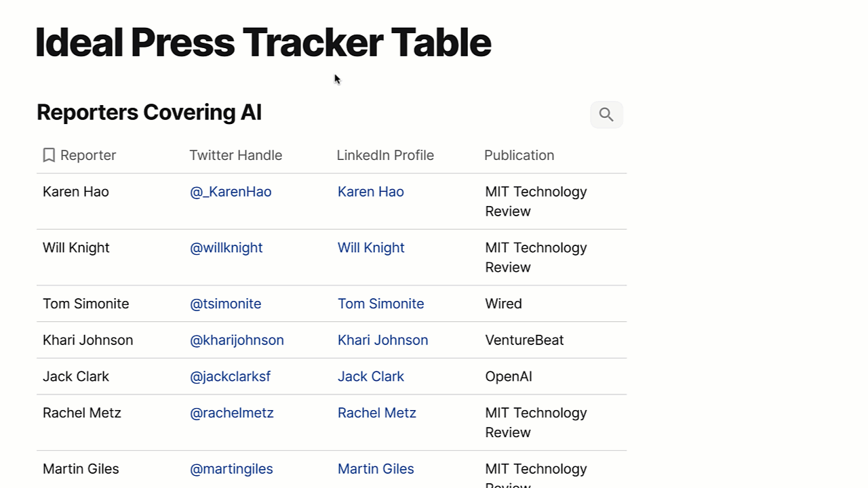Click the bookmark icon beside Reporter header
The width and height of the screenshot is (868, 488).
49,155
